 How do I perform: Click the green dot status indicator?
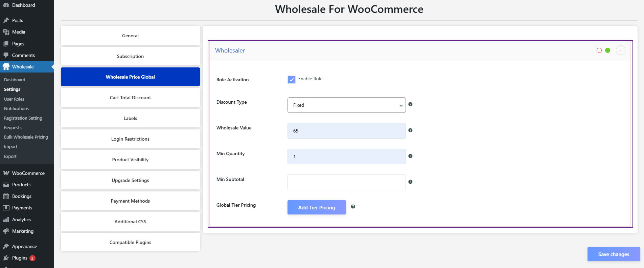[607, 50]
